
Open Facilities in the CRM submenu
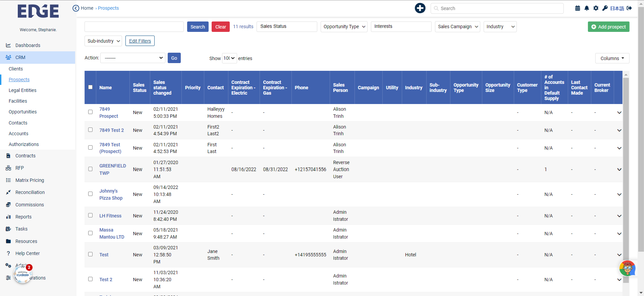coord(18,101)
